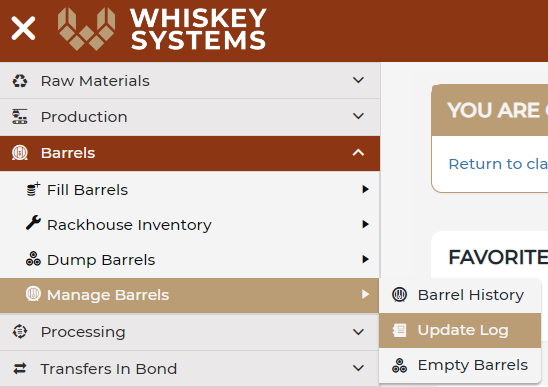Click the Return to classic link
548x387 pixels.
click(x=498, y=164)
